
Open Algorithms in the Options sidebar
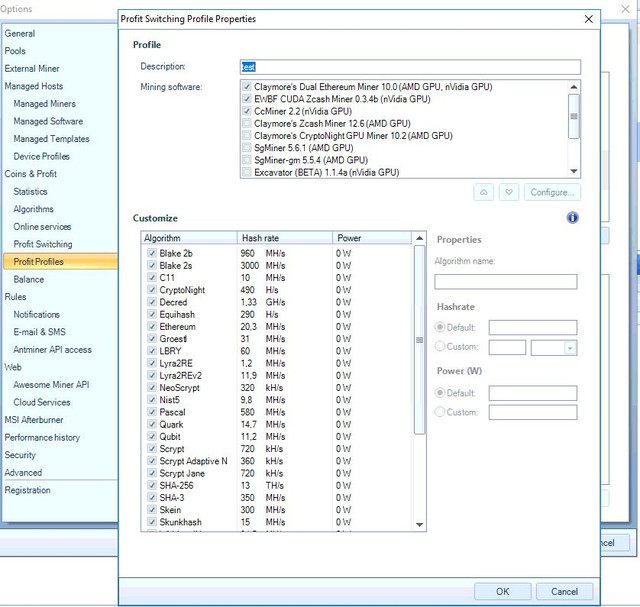point(33,209)
